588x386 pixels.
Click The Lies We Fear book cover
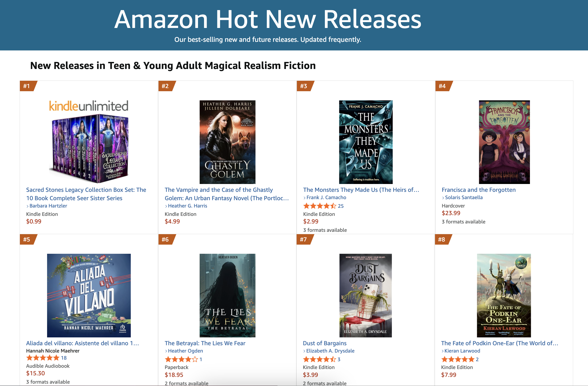[x=227, y=295]
